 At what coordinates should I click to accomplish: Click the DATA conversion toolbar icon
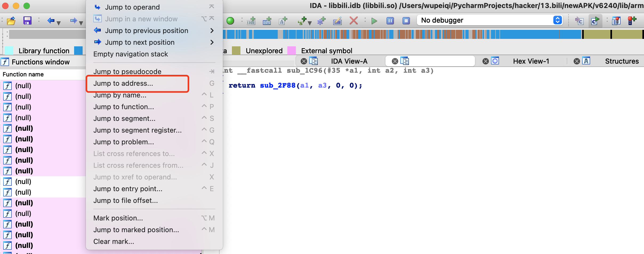(267, 21)
